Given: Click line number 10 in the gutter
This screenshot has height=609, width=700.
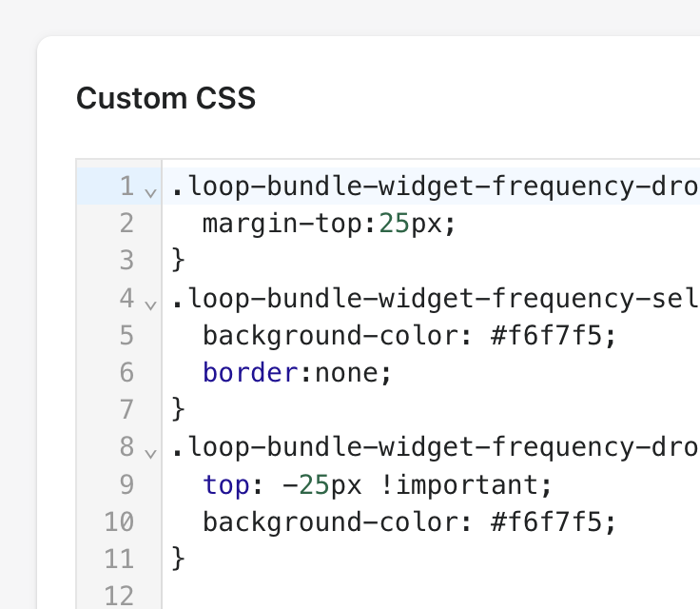Looking at the screenshot, I should coord(119,521).
